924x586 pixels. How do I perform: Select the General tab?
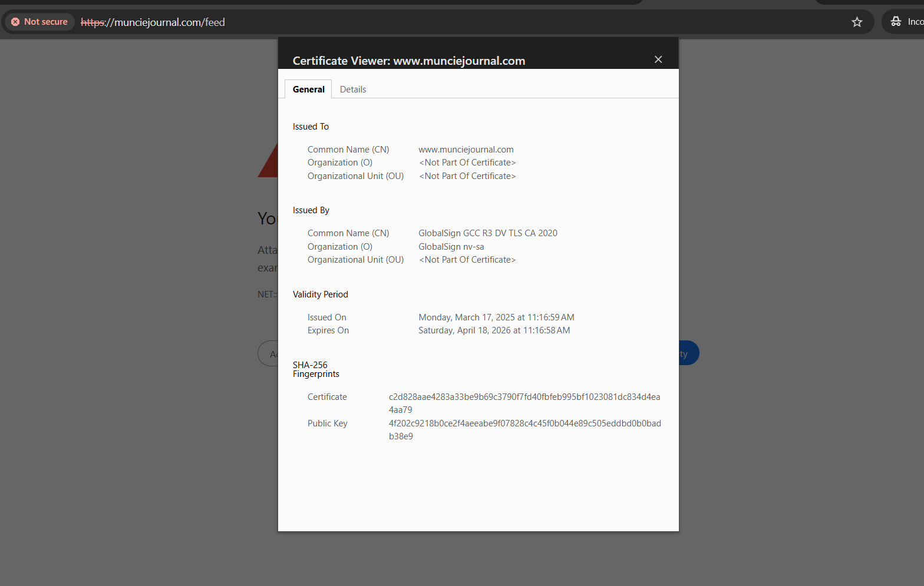pyautogui.click(x=308, y=90)
